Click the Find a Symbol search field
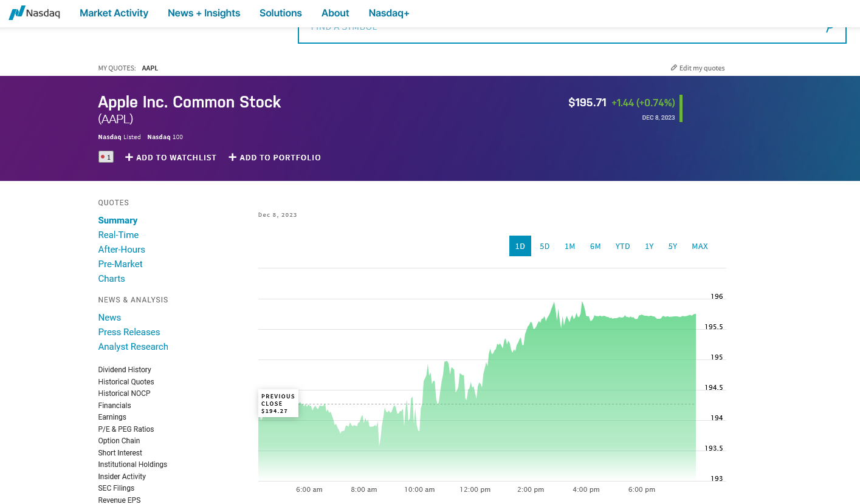This screenshot has width=860, height=504. point(572,35)
